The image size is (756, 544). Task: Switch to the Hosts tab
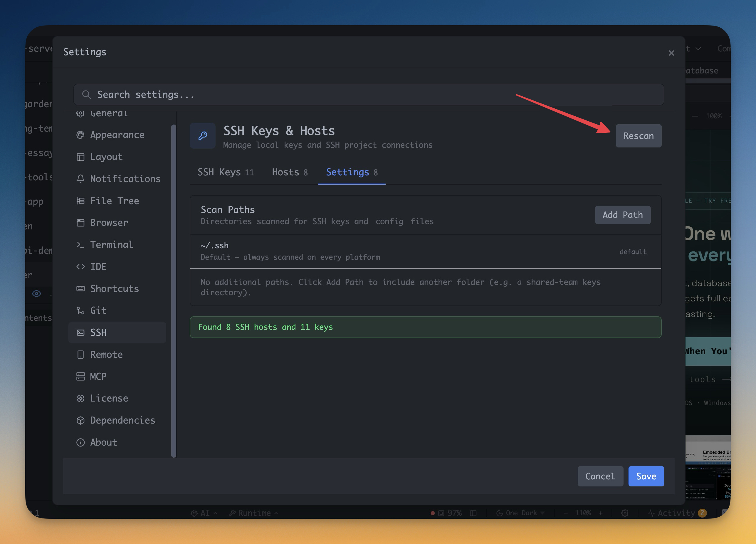[x=289, y=172]
